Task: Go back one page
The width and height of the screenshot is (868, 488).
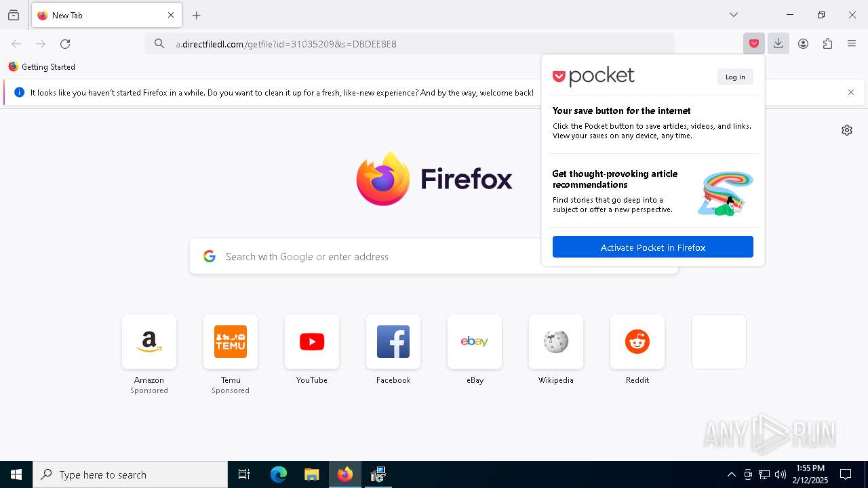Action: point(16,44)
